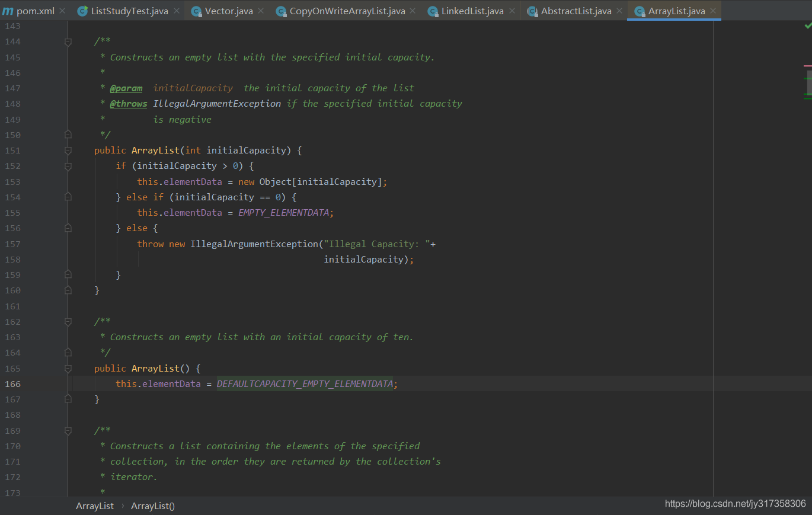Click the pink marker in the error stripe

[x=807, y=66]
